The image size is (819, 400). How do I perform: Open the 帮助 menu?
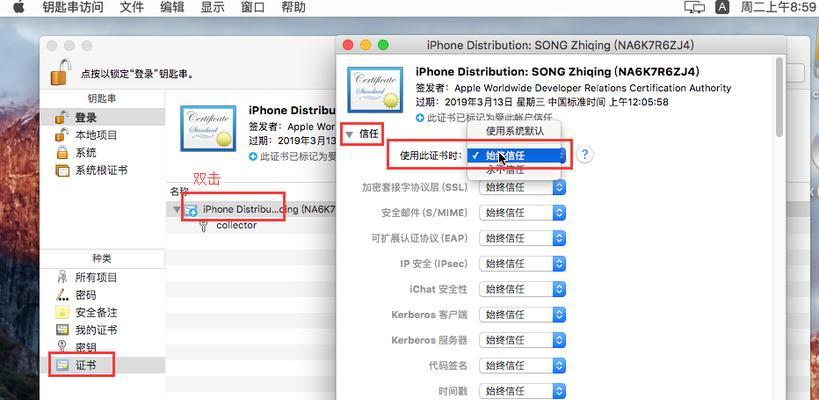(294, 7)
